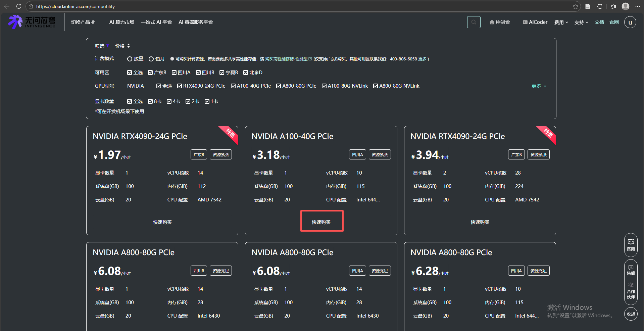This screenshot has width=644, height=331.
Task: Open the user avatar 'u' menu
Action: (630, 22)
